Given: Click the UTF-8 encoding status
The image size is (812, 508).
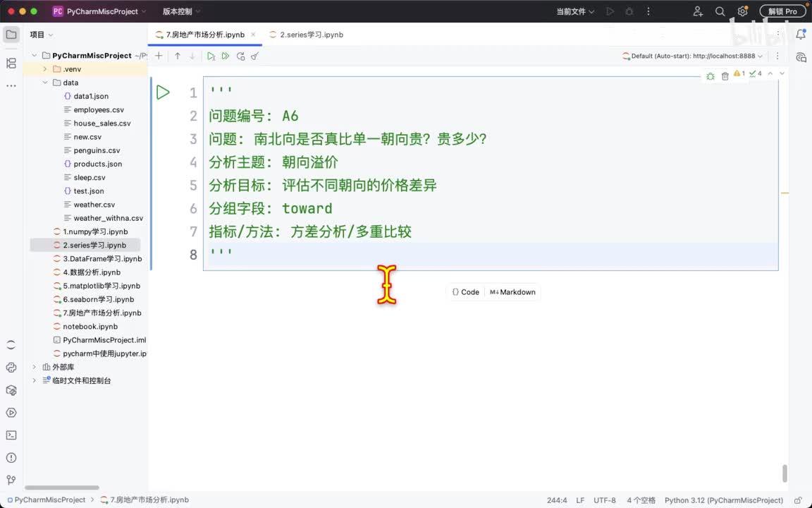Looking at the screenshot, I should tap(604, 500).
